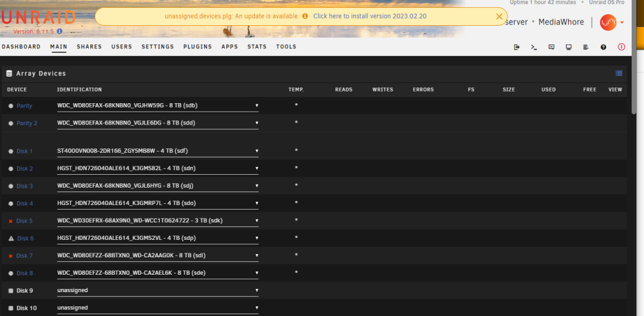Open the Plugins tab
644x316 pixels.
click(198, 47)
